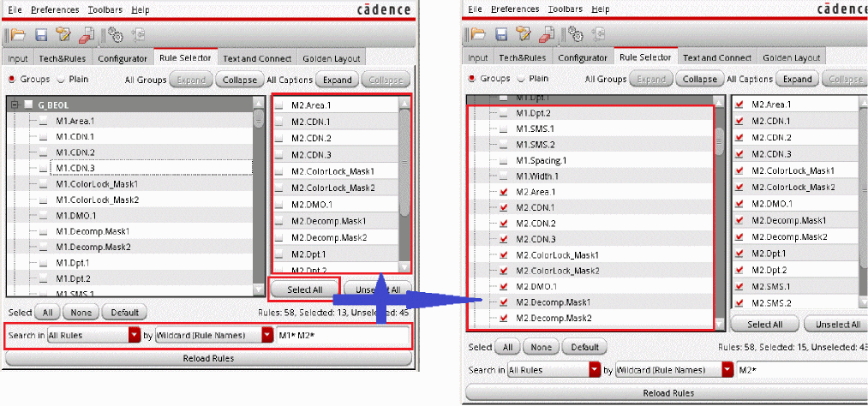Click the open folder icon in right window
Screen dimensions: 868x406
coord(478,35)
